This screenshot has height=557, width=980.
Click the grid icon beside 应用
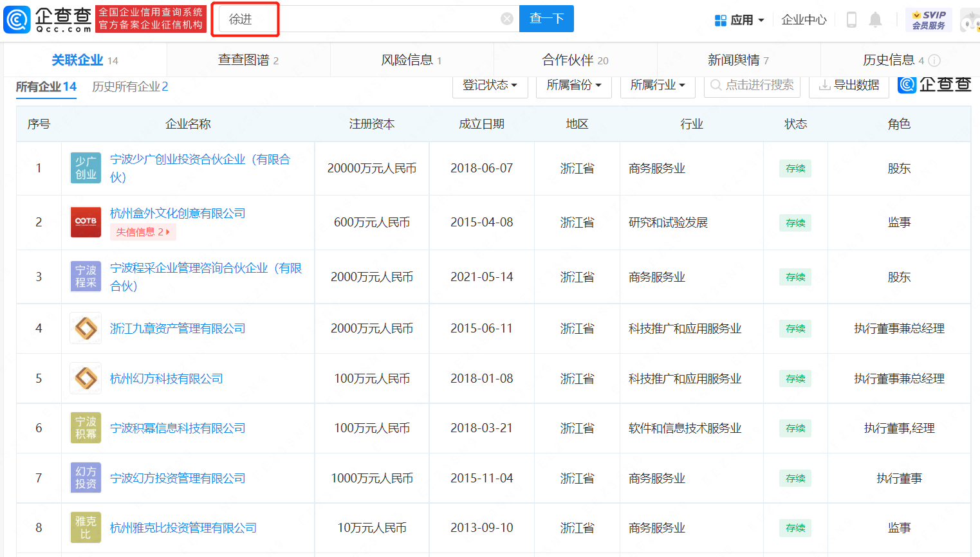(721, 20)
